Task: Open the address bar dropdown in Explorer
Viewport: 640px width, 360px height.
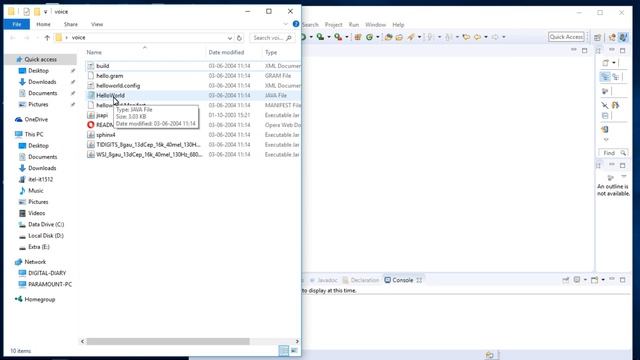Action: click(x=230, y=38)
